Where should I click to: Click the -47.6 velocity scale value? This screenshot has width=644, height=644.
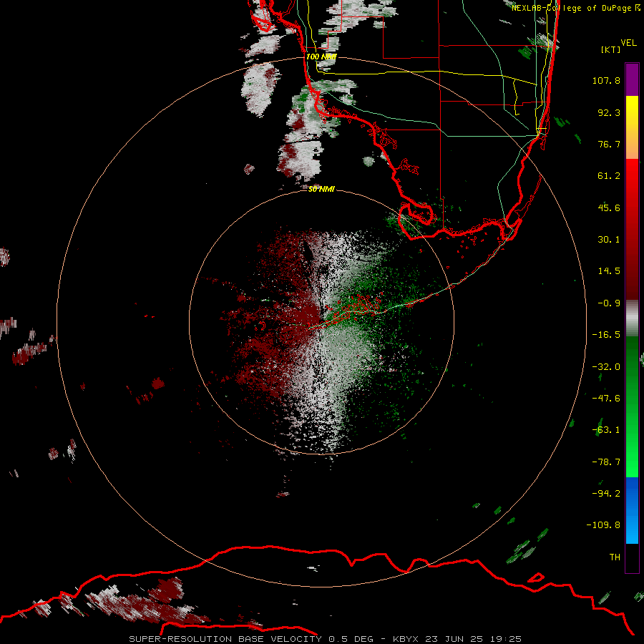tap(606, 399)
